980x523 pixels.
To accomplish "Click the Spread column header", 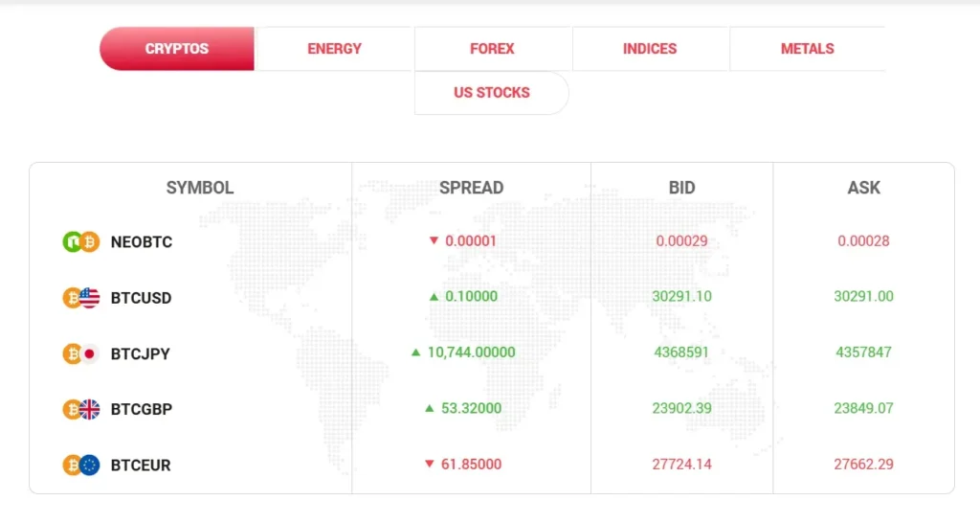I will (x=471, y=188).
